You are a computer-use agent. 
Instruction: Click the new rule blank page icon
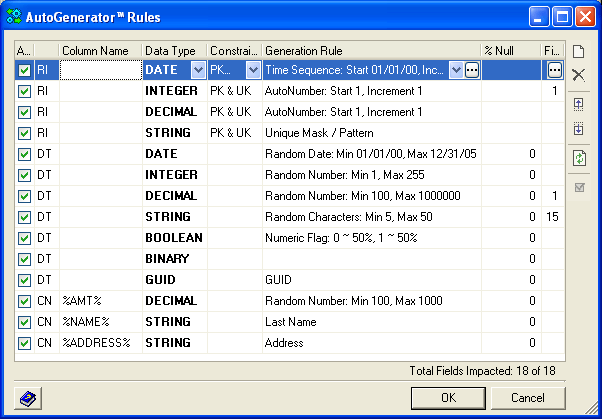tap(578, 51)
